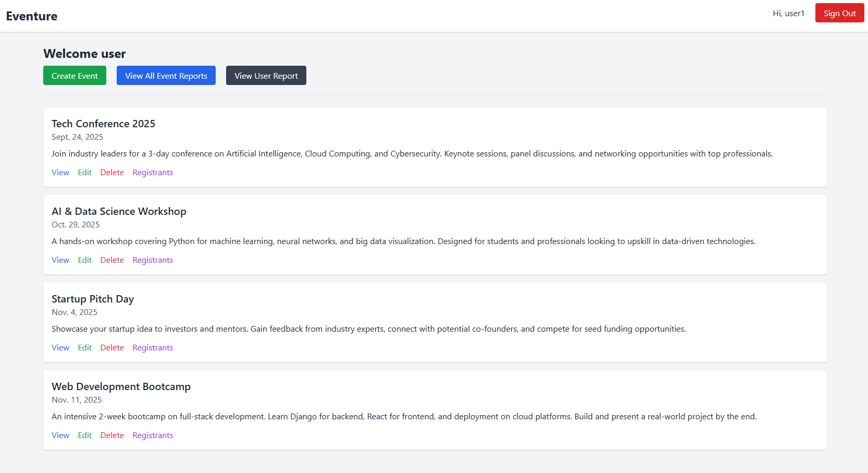Delete the AI & Data Science Workshop

click(112, 260)
